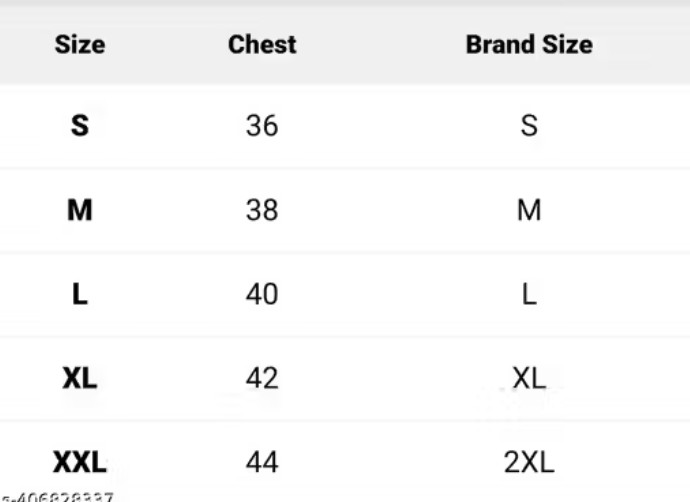This screenshot has height=502, width=690.
Task: Click bold XL in Size column
Action: [79, 378]
